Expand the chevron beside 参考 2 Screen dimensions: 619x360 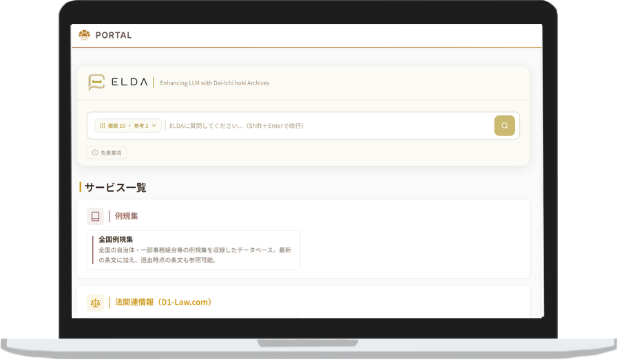pyautogui.click(x=154, y=126)
